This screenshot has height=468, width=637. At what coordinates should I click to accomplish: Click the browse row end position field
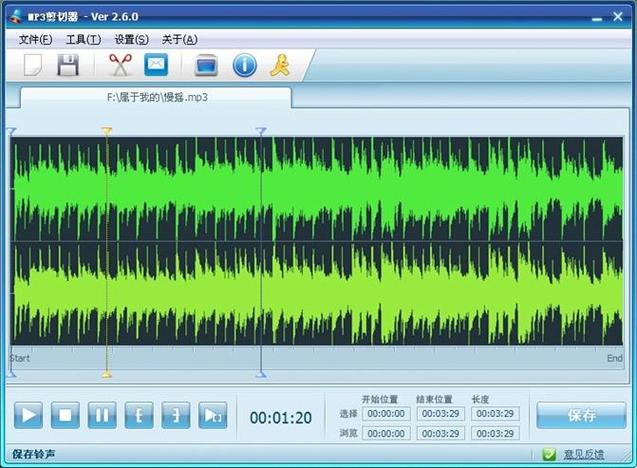(440, 433)
